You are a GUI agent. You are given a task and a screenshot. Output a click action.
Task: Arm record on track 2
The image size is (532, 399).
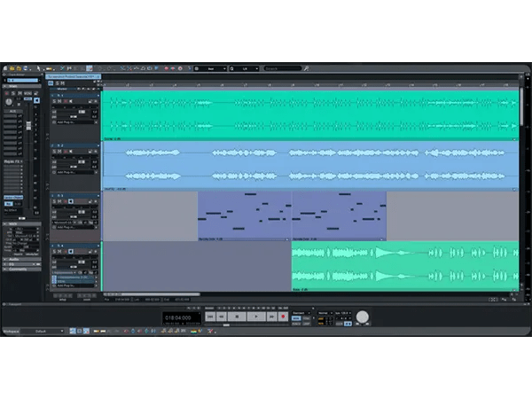pos(66,152)
